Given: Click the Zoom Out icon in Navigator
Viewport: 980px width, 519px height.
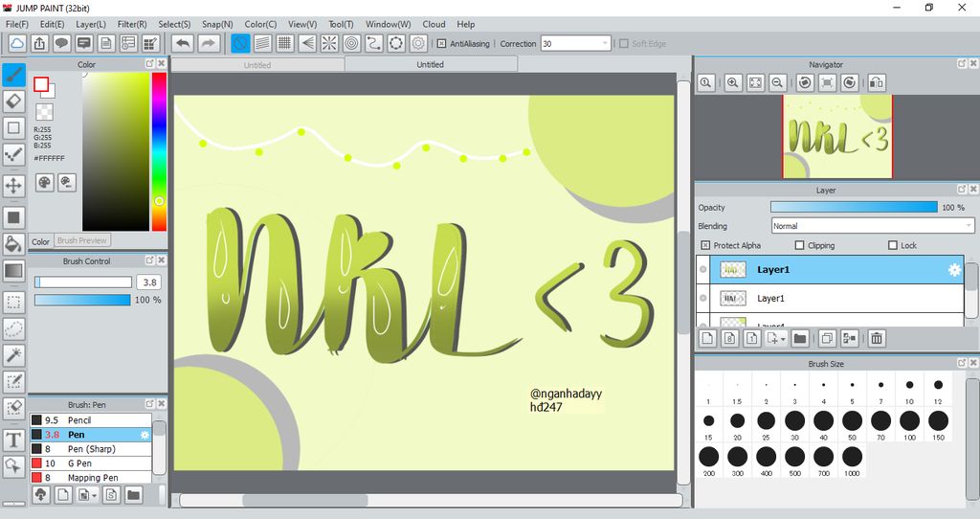Looking at the screenshot, I should click(777, 82).
